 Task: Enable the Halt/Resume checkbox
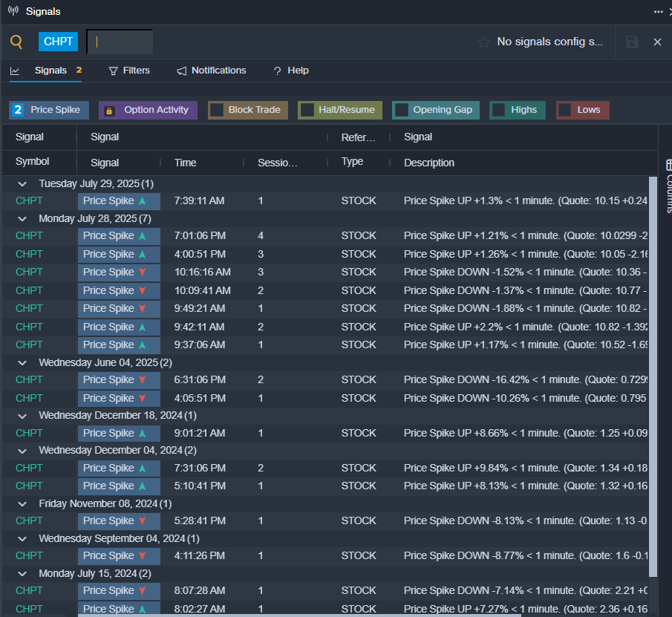pos(307,110)
